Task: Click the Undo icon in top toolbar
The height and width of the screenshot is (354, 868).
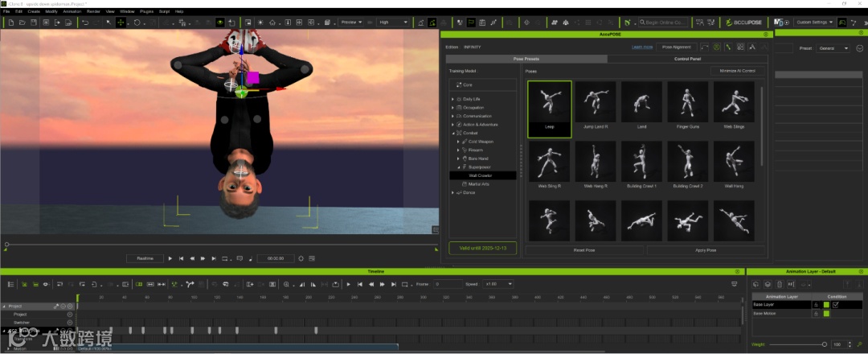Action: point(85,23)
